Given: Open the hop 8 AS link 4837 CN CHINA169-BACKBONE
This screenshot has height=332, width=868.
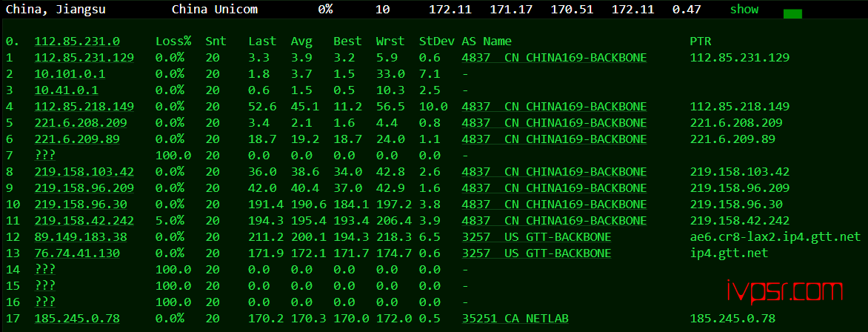Looking at the screenshot, I should 554,173.
